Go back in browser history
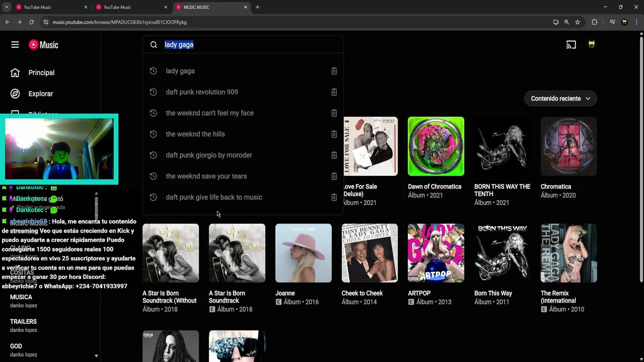 [x=7, y=22]
